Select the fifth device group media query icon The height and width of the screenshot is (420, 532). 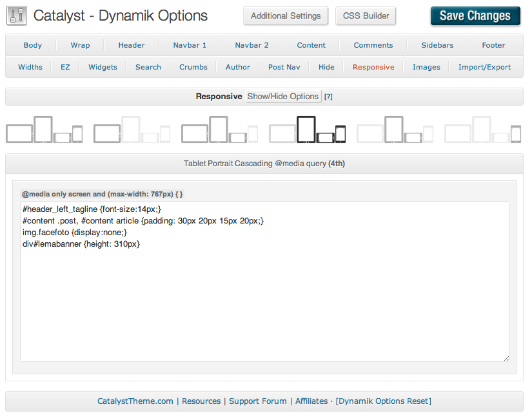395,129
